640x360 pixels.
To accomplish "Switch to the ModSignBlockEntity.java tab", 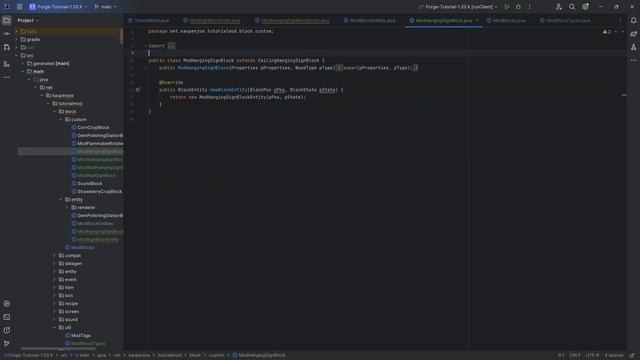I will pos(211,20).
